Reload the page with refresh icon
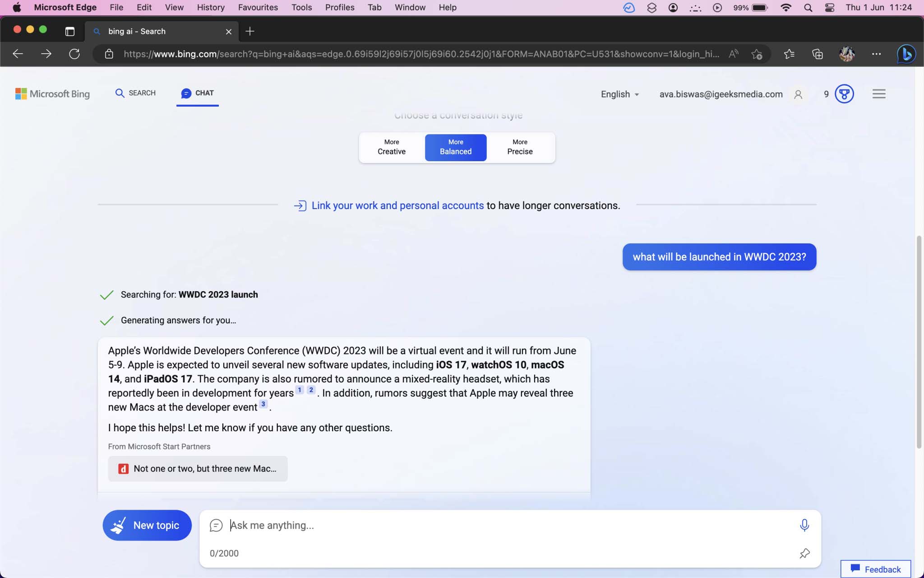This screenshot has width=924, height=578. pos(74,54)
